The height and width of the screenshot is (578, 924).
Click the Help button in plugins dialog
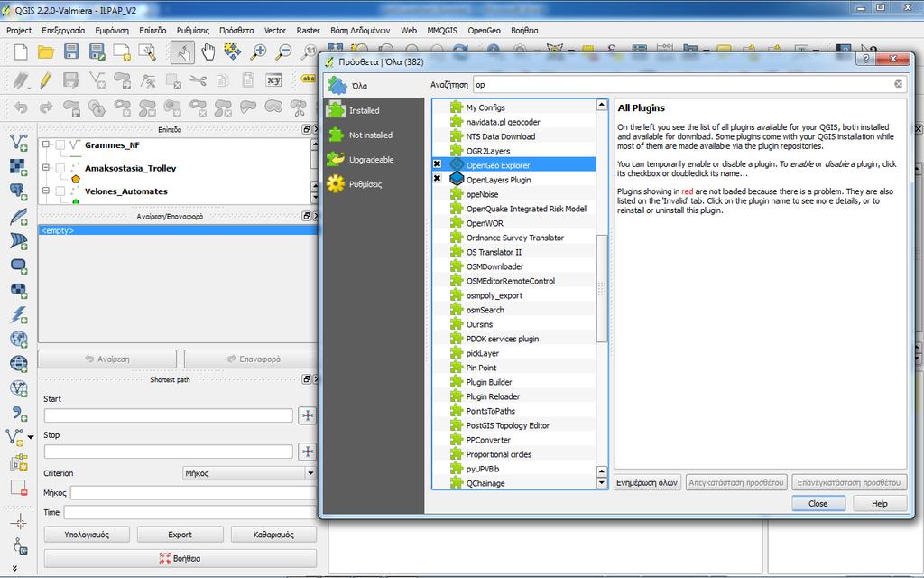pyautogui.click(x=879, y=504)
